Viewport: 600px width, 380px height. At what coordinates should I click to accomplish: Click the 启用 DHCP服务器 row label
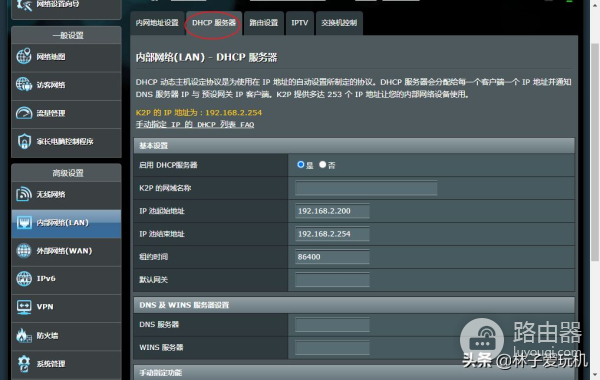pyautogui.click(x=168, y=165)
